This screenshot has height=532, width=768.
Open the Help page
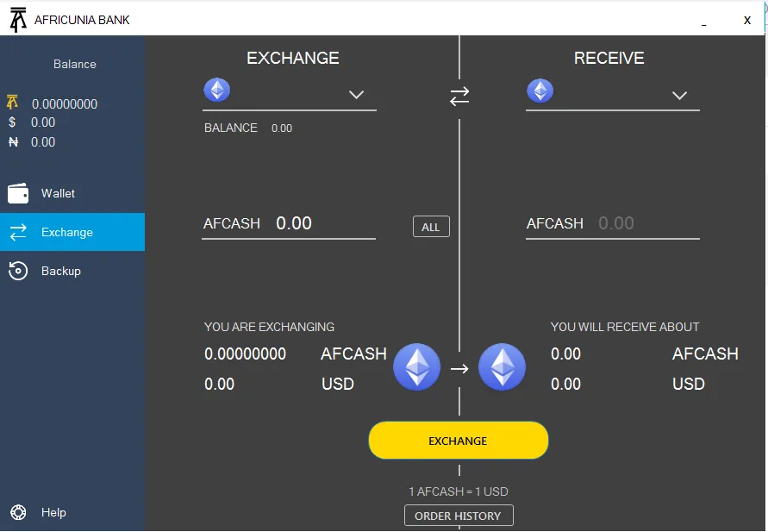72,512
